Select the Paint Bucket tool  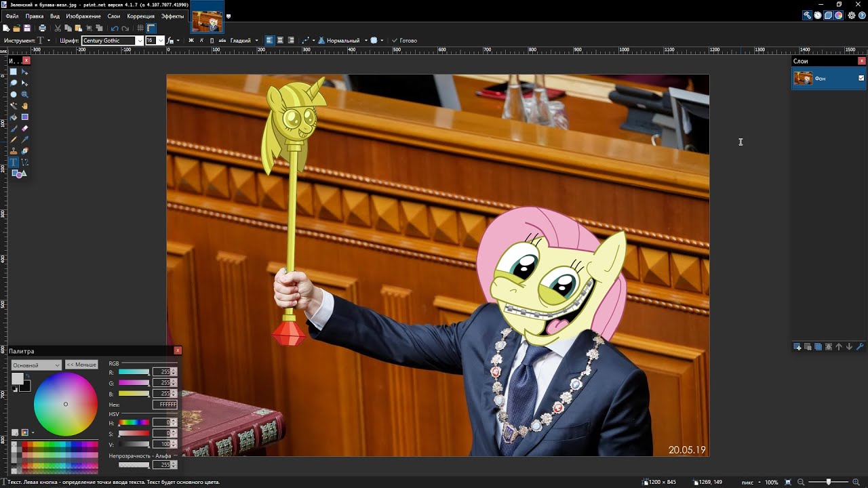tap(14, 117)
